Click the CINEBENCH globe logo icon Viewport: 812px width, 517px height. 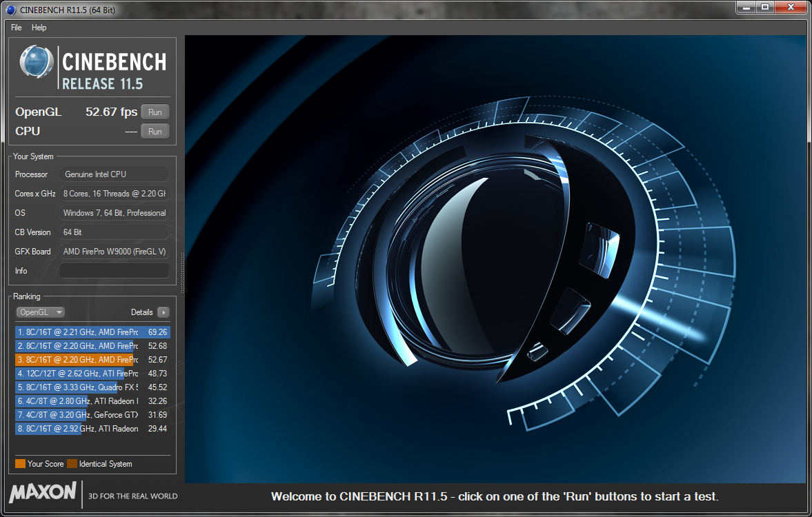(x=37, y=63)
